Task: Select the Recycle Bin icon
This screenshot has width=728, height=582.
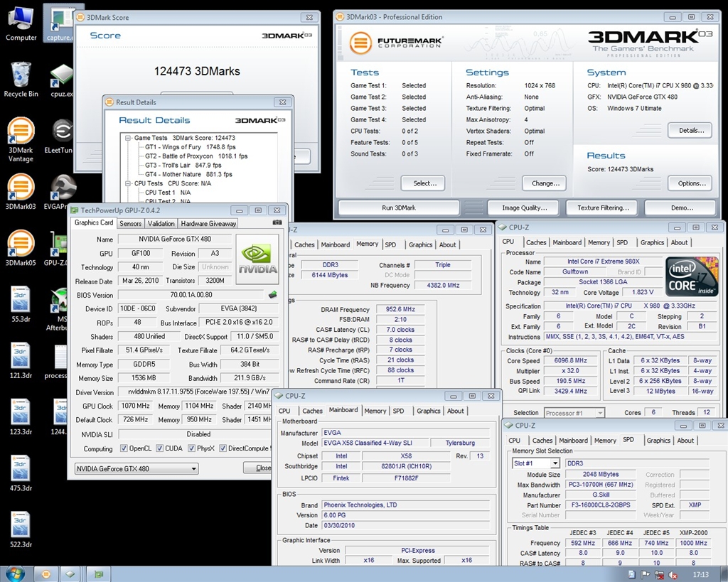Action: coord(21,80)
